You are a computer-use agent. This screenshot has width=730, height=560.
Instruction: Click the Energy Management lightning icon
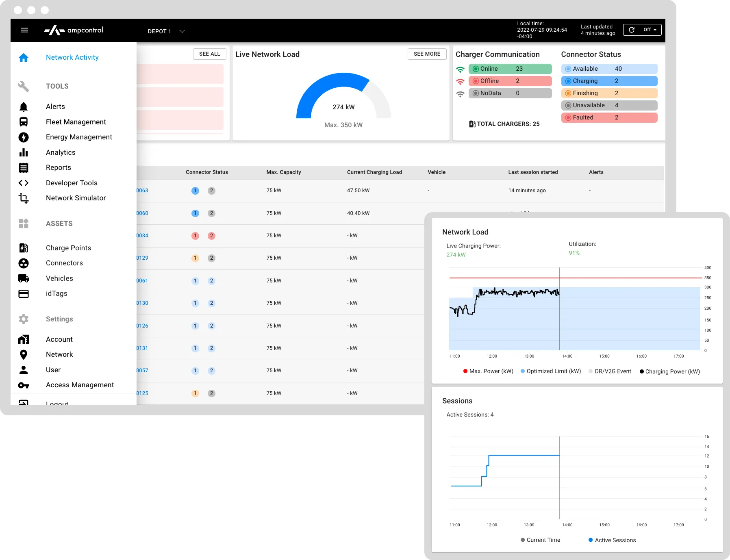coord(24,137)
